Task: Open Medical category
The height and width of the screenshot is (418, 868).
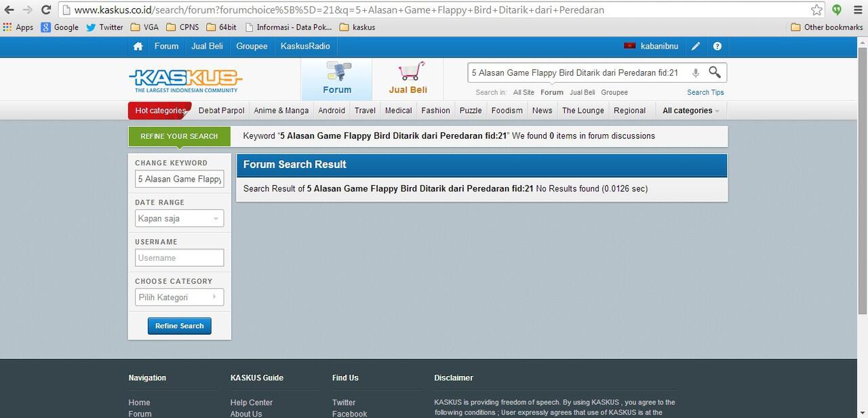Action: 398,110
